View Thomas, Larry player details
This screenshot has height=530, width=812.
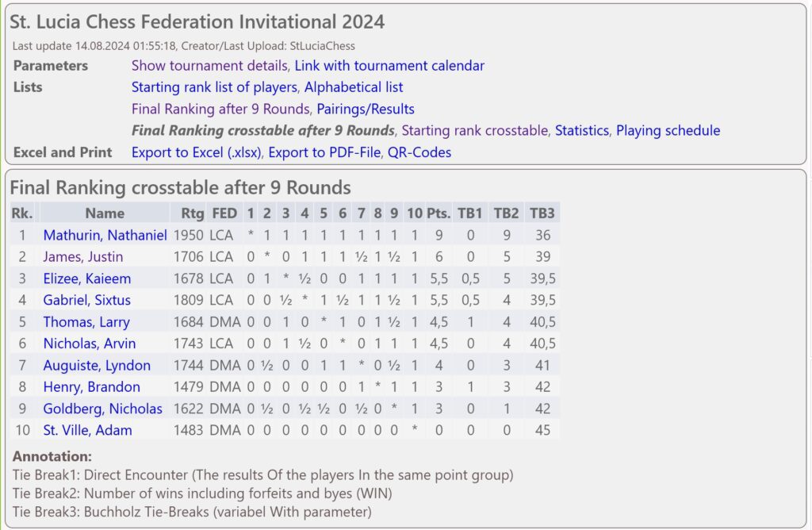[86, 322]
